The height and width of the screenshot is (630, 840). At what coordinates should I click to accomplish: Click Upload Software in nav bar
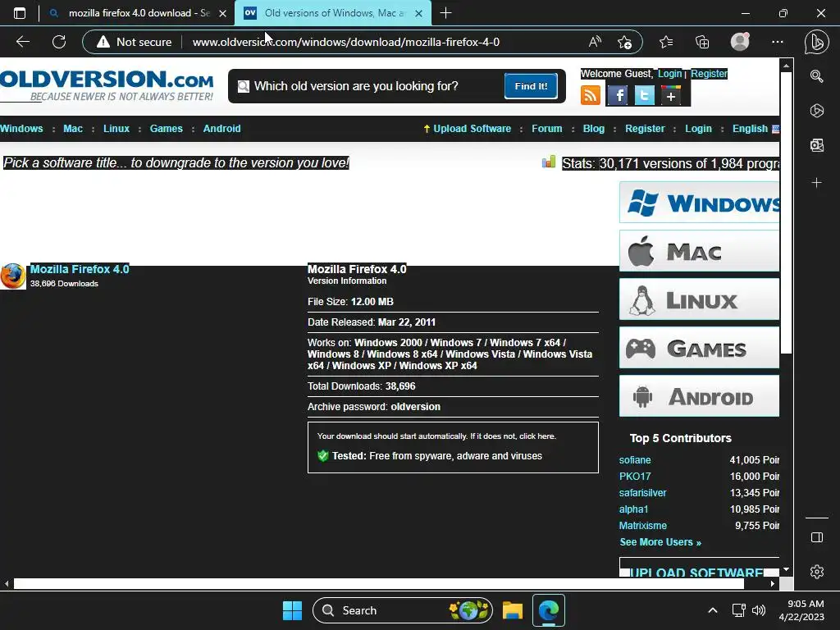click(x=472, y=129)
